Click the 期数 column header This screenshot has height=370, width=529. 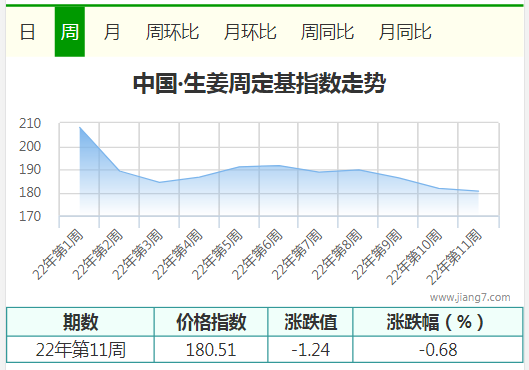tap(80, 322)
